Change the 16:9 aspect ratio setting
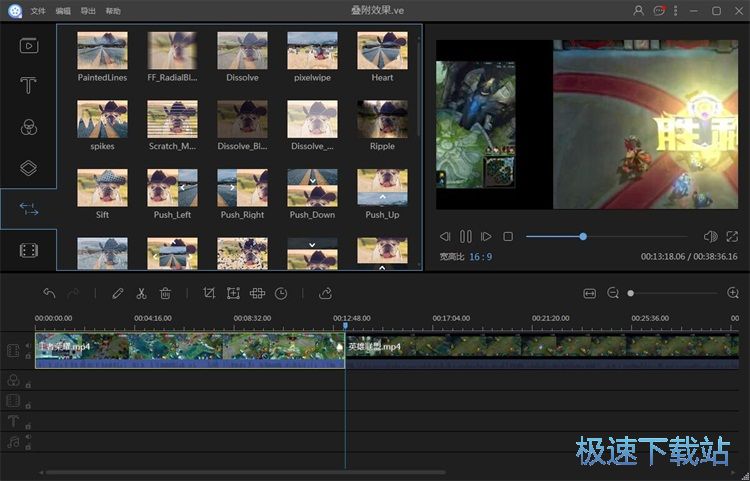The width and height of the screenshot is (750, 481). click(481, 257)
